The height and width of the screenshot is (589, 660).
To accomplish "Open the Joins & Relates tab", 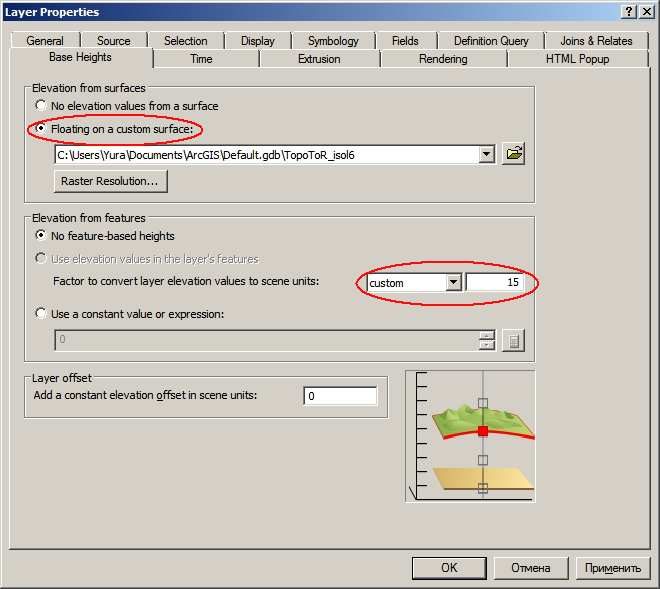I will [x=596, y=41].
